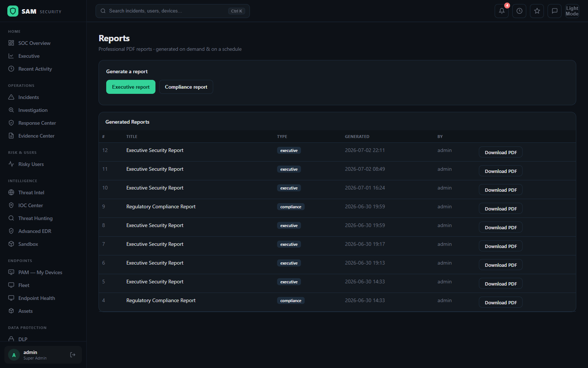Click the Executive chart icon in sidebar

coord(11,56)
